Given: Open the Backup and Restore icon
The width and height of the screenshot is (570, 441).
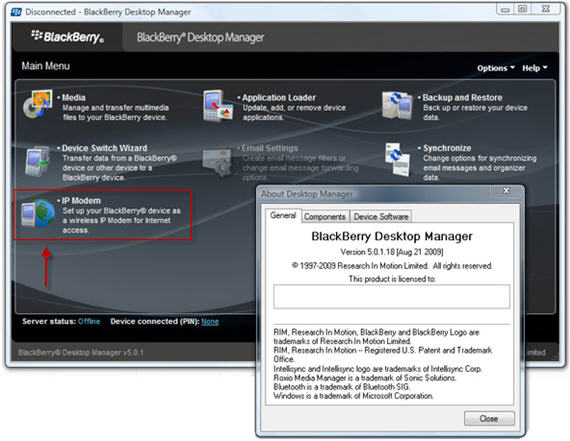Looking at the screenshot, I should (397, 105).
